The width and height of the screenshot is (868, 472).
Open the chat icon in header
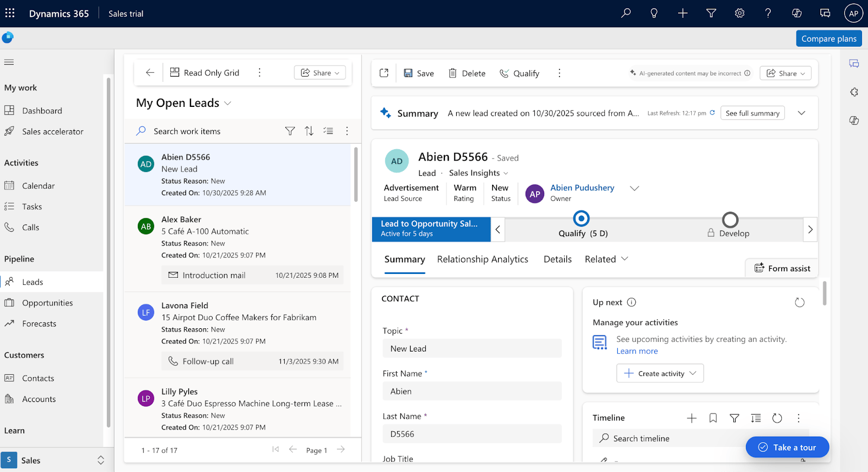click(x=825, y=13)
